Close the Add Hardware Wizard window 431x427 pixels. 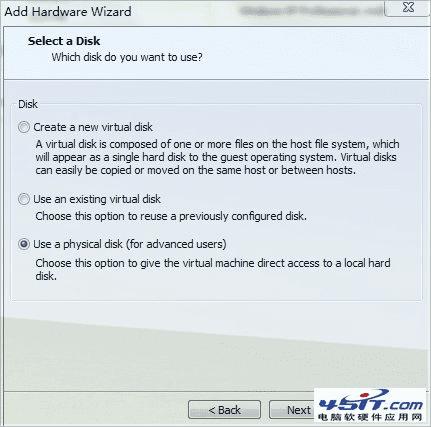click(407, 8)
